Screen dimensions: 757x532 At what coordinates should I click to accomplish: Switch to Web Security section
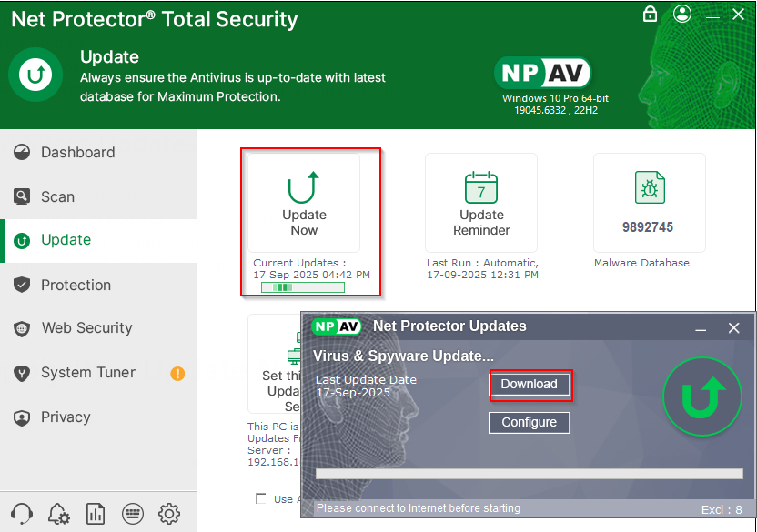coord(86,328)
